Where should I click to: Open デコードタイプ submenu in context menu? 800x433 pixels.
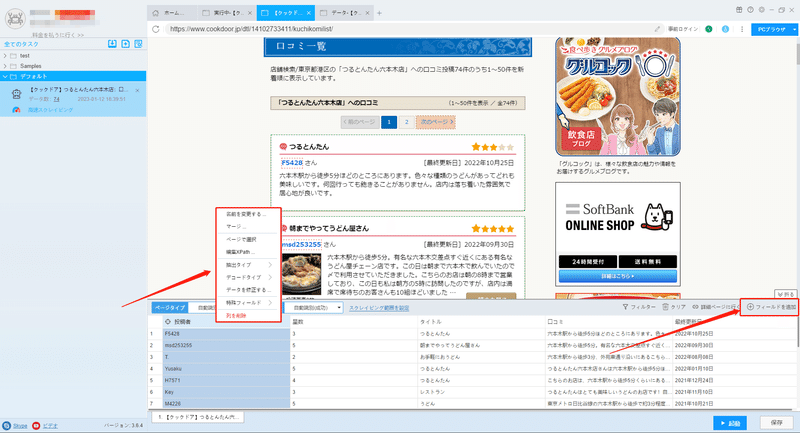coord(249,277)
